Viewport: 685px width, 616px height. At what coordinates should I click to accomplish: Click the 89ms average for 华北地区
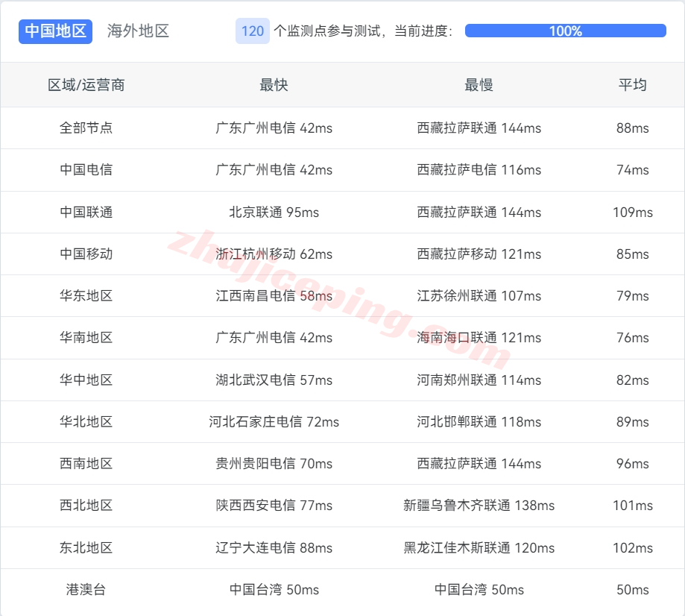click(x=633, y=422)
